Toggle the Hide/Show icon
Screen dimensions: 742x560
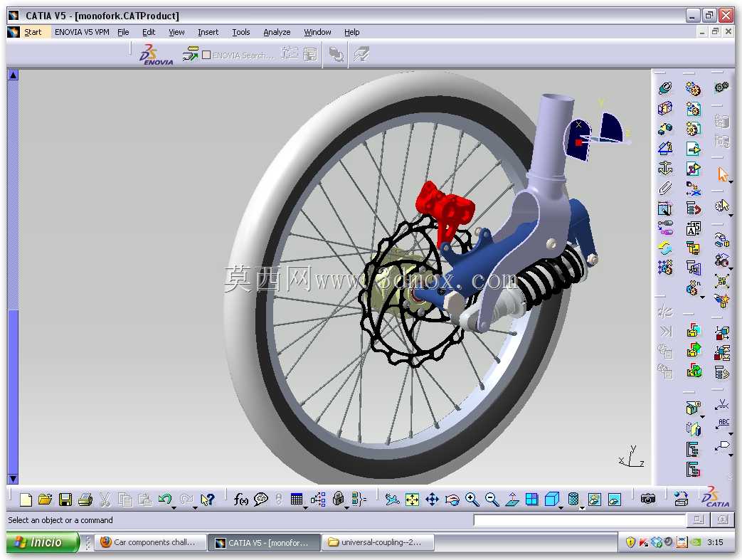coord(594,500)
